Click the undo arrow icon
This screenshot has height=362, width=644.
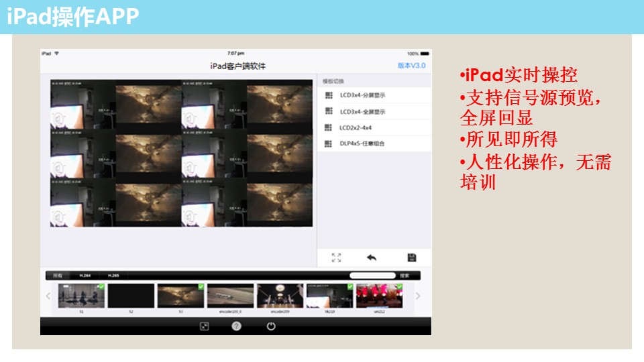coord(371,257)
